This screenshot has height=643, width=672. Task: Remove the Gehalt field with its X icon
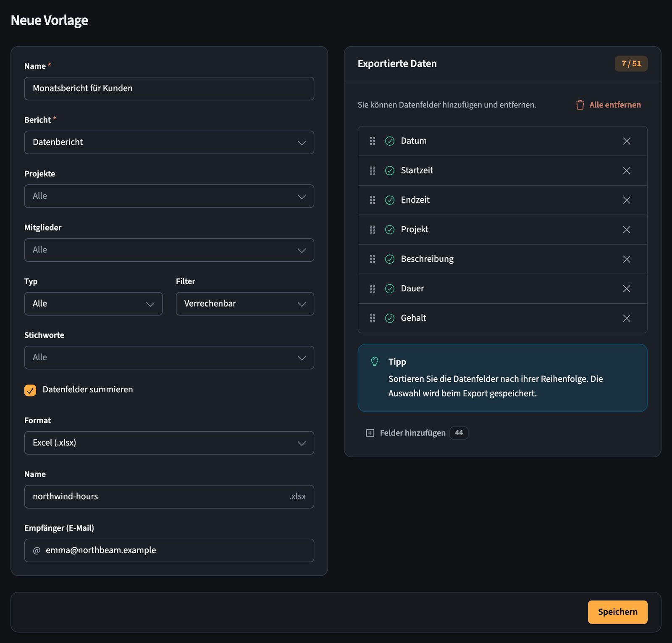coord(626,318)
